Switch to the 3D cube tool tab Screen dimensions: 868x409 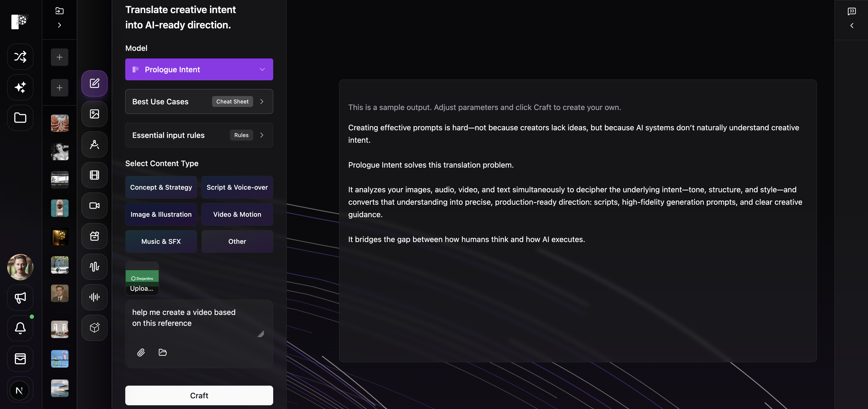tap(94, 327)
